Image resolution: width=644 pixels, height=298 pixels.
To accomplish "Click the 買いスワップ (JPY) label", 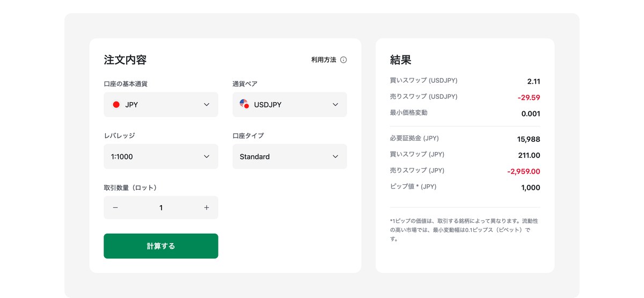I will 417,154.
